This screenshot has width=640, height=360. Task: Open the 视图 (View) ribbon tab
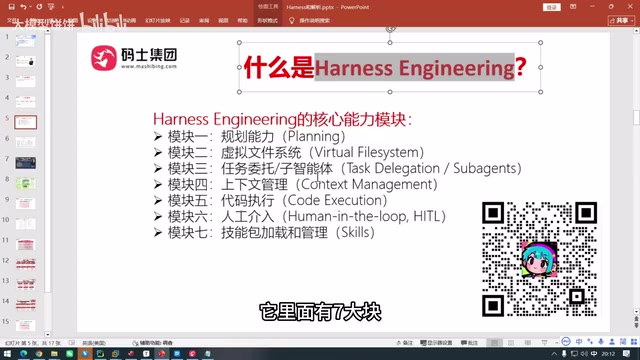[223, 20]
